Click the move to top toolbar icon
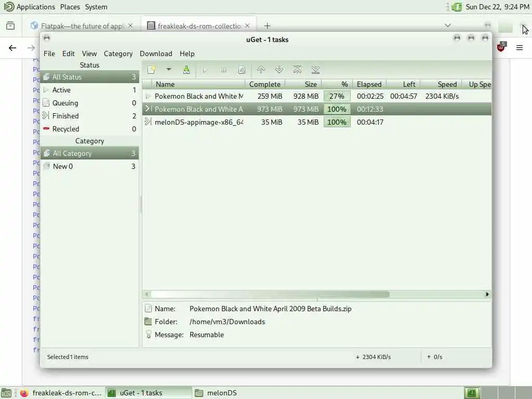 coord(297,70)
